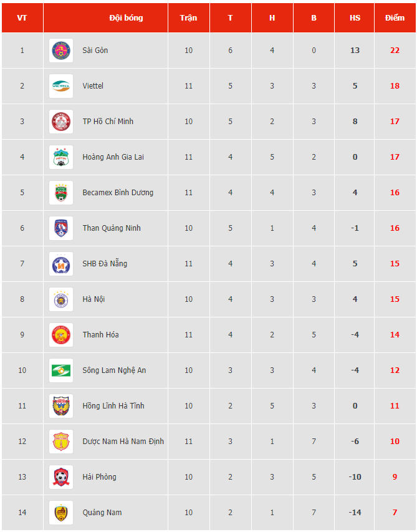Click the Viettel team logo

pyautogui.click(x=61, y=86)
